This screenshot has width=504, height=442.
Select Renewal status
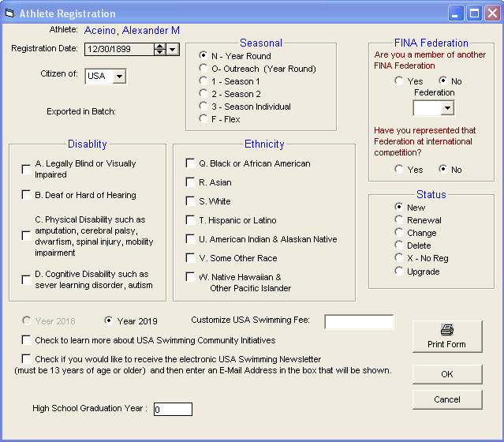click(x=399, y=220)
